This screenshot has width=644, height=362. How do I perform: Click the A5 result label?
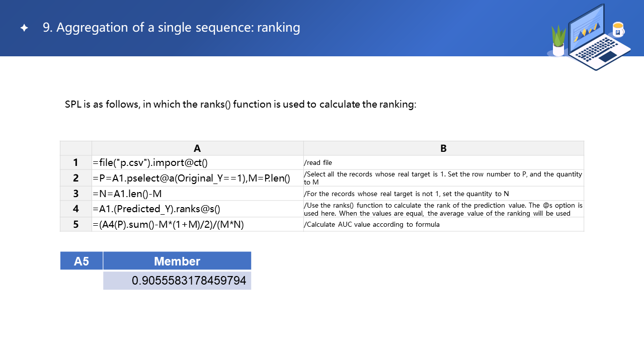(x=82, y=261)
